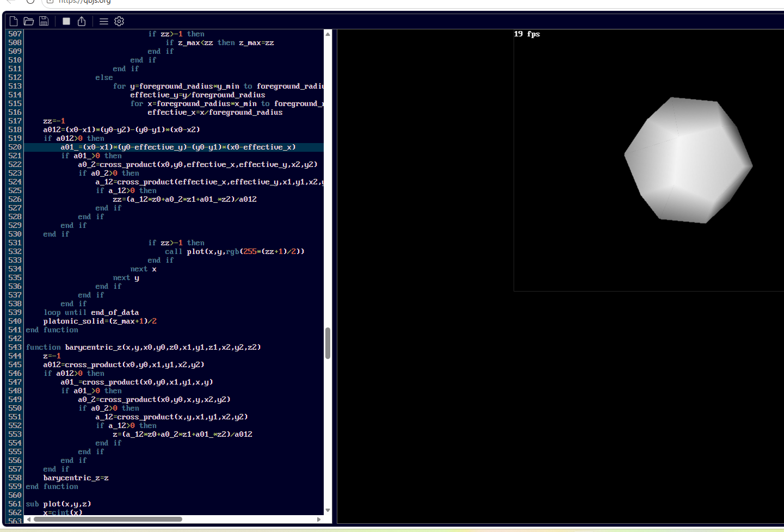Click the line "effective_y=y/foreground_radius"
The height and width of the screenshot is (532, 784).
coord(197,95)
